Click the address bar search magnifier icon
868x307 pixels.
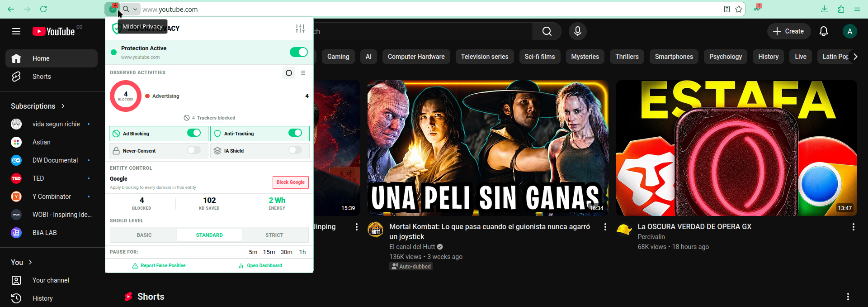tap(126, 9)
